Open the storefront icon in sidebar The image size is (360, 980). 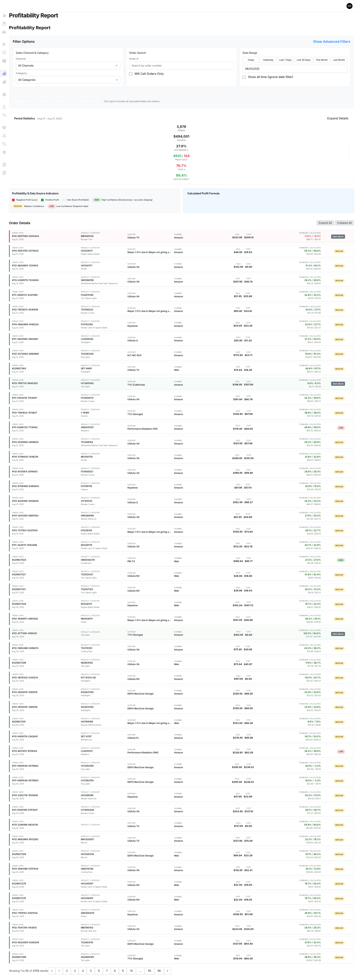coord(4,61)
